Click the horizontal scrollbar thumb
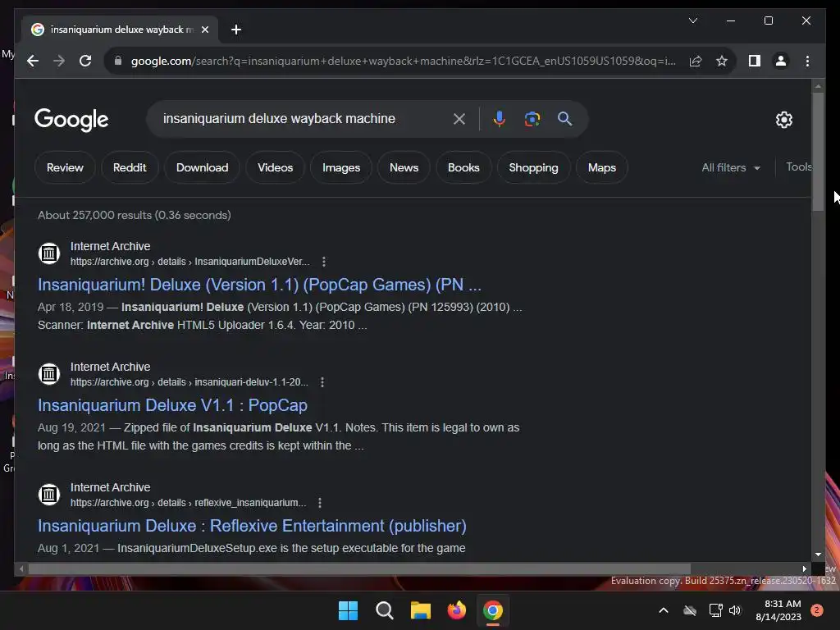 pos(359,569)
